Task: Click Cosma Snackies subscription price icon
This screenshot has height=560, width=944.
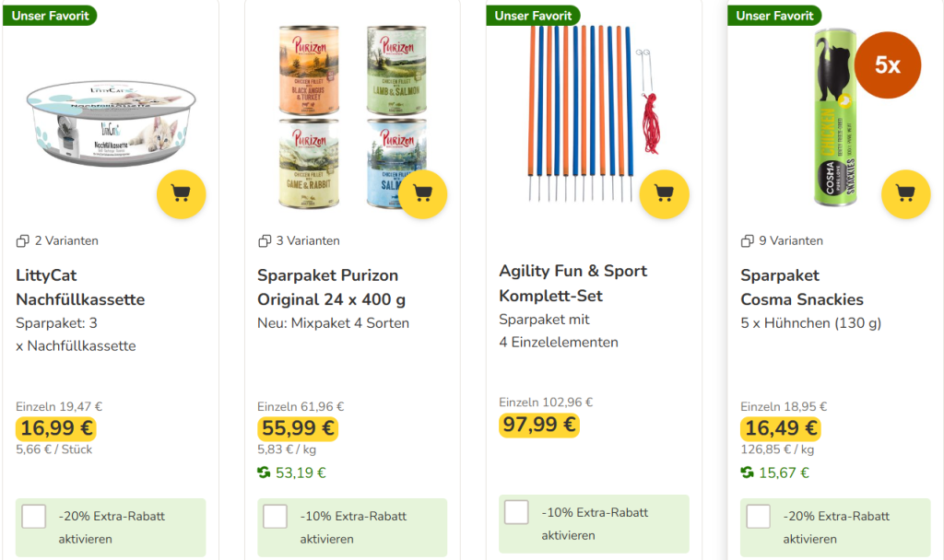Action: [747, 473]
